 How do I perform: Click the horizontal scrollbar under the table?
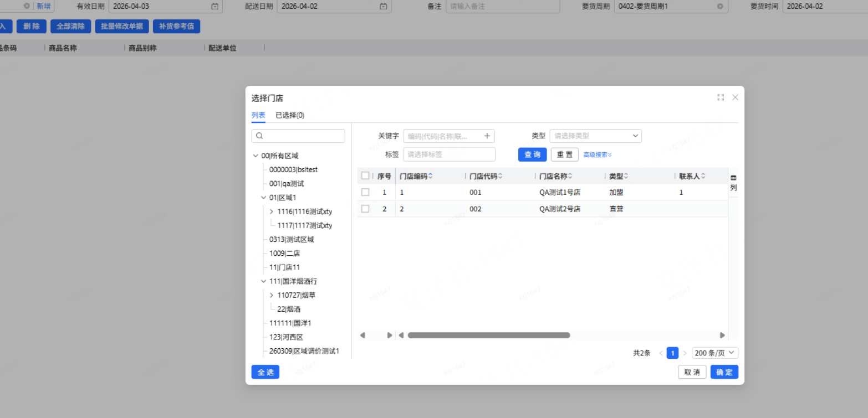click(x=488, y=335)
